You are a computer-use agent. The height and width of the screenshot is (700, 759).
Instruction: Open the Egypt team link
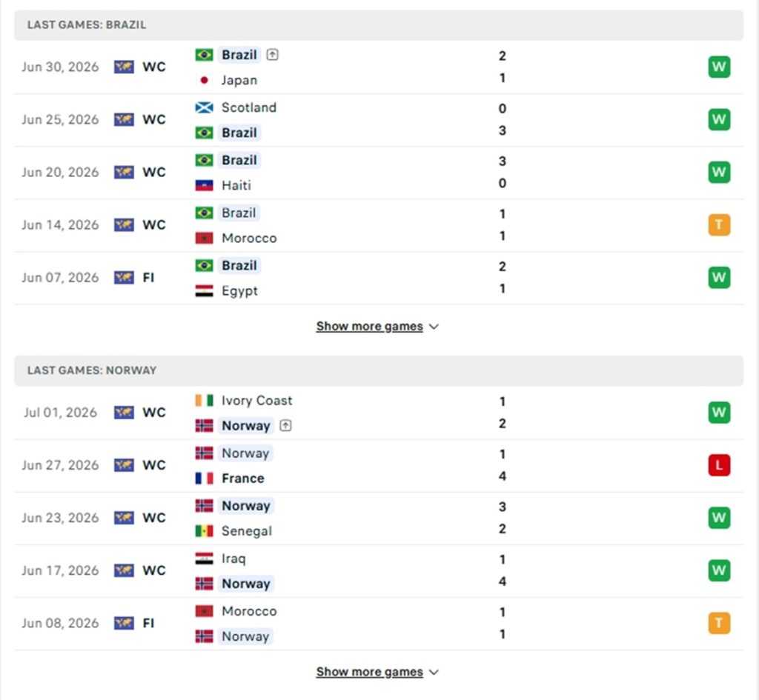click(239, 290)
